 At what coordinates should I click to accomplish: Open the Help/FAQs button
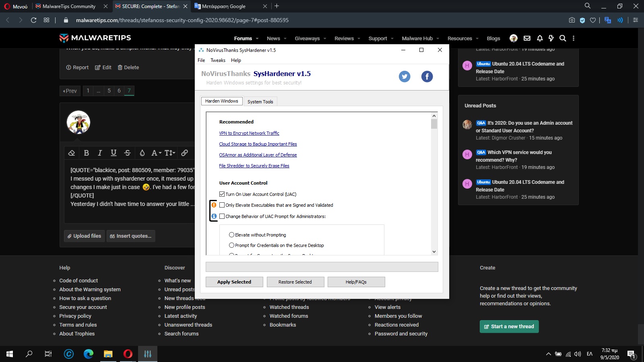click(x=356, y=282)
